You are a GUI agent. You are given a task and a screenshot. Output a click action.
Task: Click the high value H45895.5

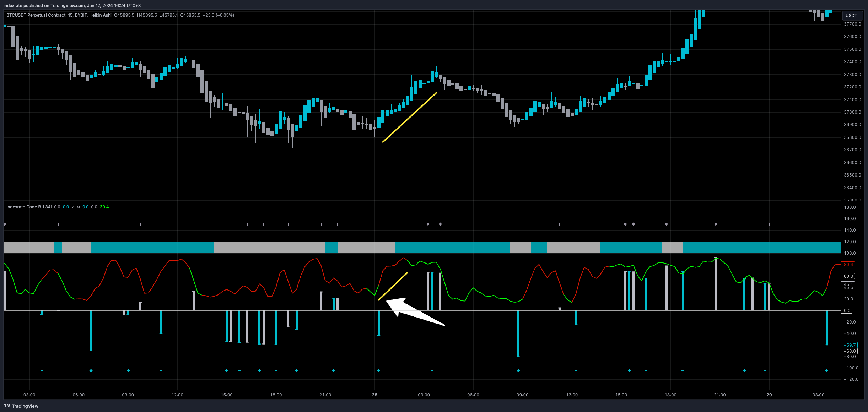click(147, 15)
